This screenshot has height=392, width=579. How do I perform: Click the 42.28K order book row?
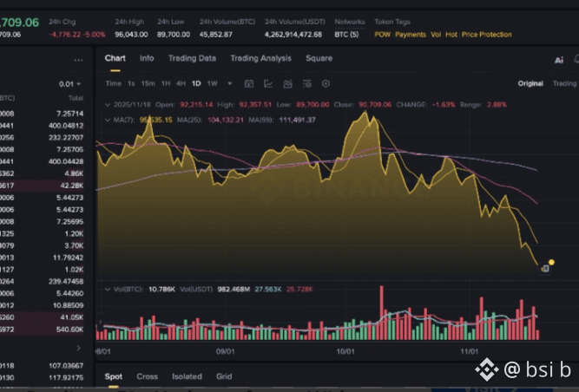tap(42, 186)
